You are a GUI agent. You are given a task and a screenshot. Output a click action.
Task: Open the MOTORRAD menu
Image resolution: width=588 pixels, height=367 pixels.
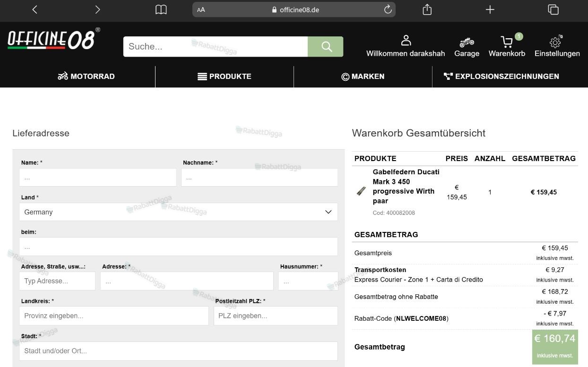pyautogui.click(x=86, y=77)
